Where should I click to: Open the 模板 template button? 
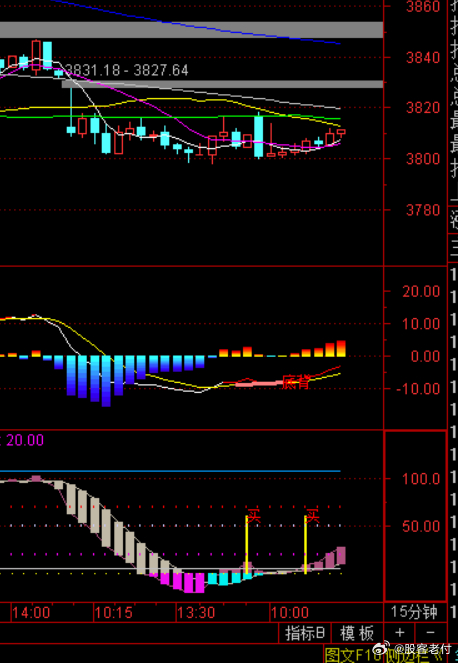(x=357, y=633)
